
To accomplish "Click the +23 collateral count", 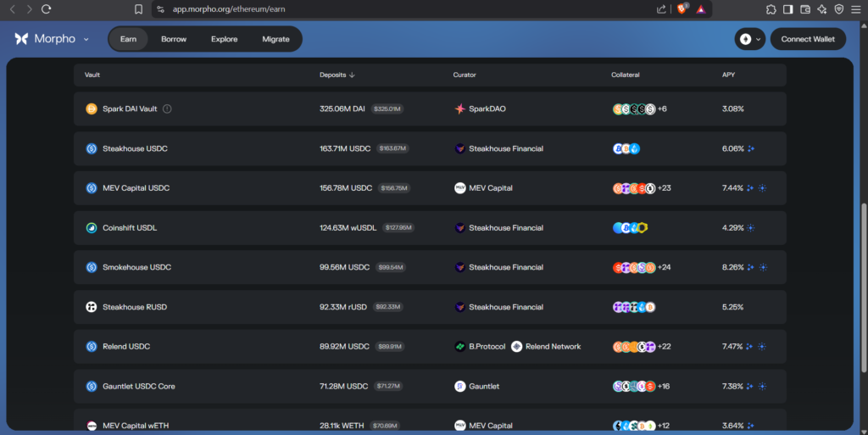I will (665, 188).
